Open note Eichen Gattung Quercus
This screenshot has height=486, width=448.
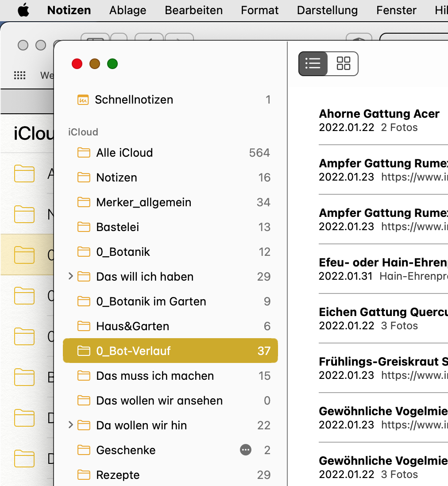(383, 319)
